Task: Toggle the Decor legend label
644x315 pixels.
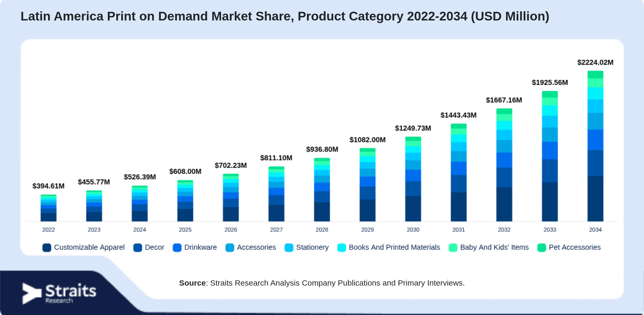Action: pyautogui.click(x=155, y=247)
